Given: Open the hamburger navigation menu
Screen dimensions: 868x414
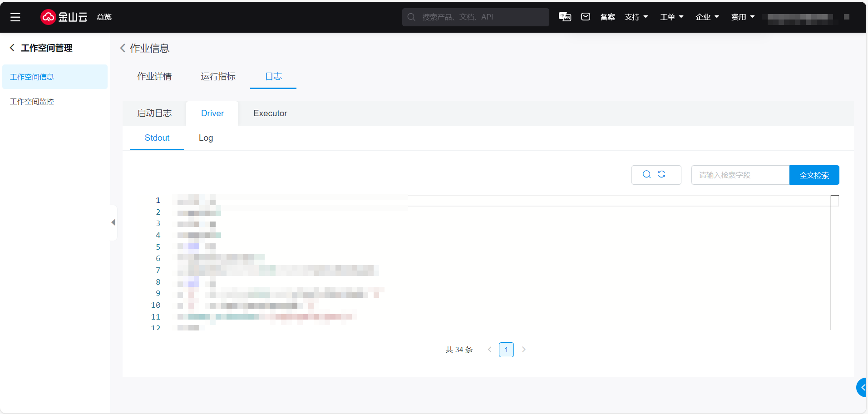Looking at the screenshot, I should (15, 17).
